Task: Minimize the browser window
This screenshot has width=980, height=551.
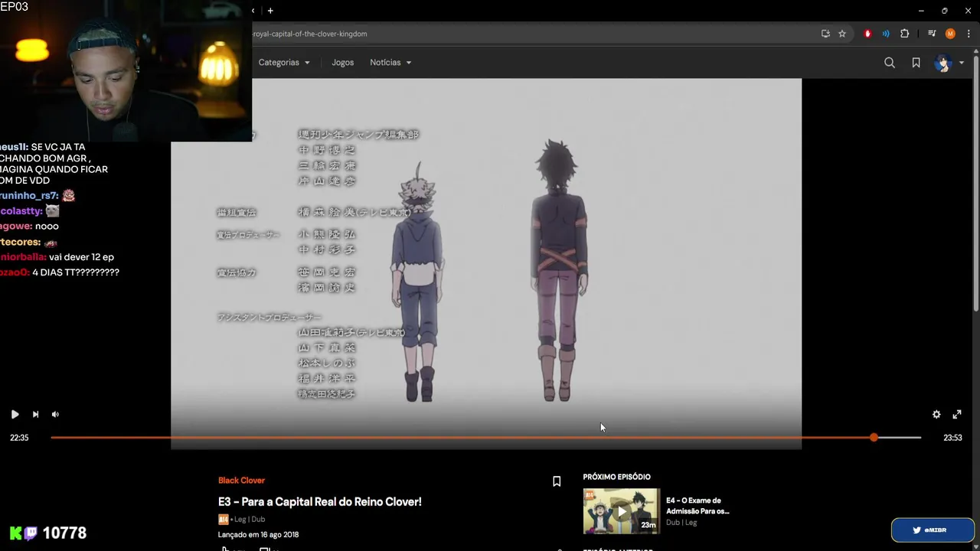Action: [x=921, y=11]
